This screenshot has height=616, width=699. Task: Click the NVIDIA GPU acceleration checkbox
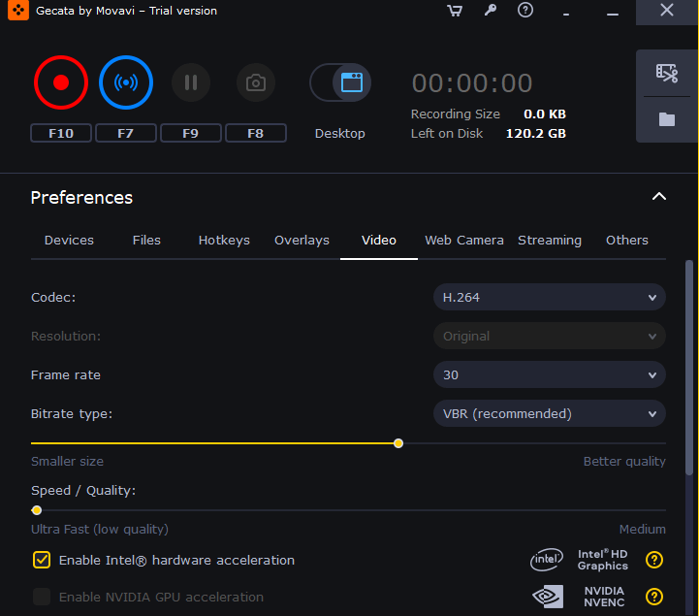click(42, 597)
